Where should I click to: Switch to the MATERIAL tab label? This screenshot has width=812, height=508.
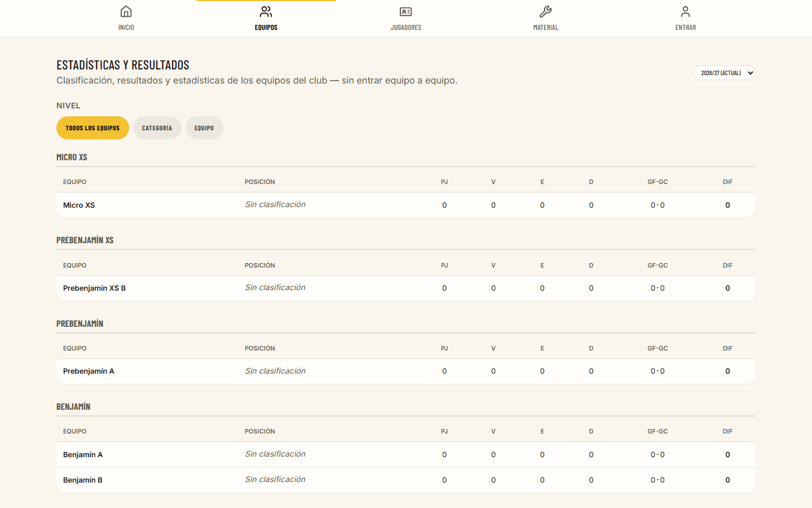[546, 28]
